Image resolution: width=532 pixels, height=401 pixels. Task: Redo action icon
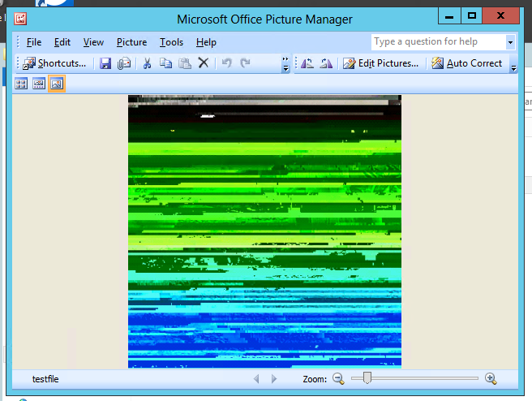245,63
